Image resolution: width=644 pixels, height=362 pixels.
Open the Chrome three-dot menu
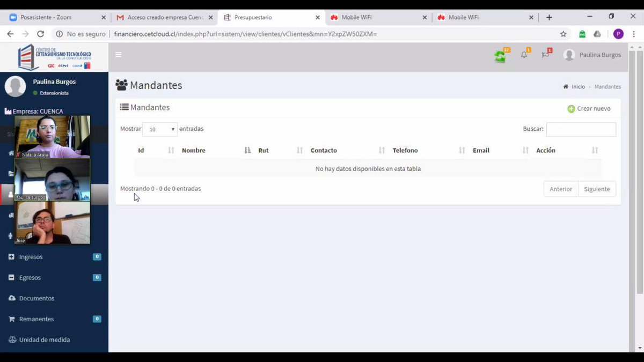[x=634, y=34]
